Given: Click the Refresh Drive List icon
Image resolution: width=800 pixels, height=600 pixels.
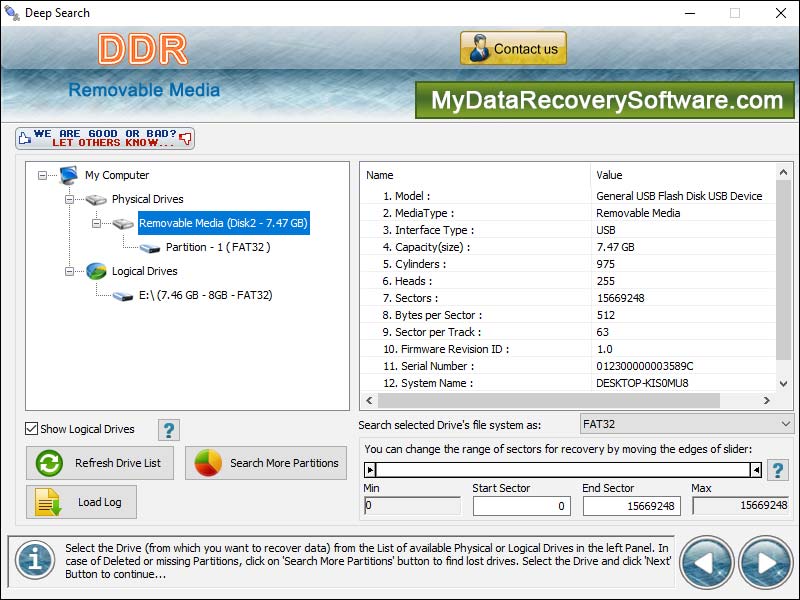Looking at the screenshot, I should click(46, 463).
